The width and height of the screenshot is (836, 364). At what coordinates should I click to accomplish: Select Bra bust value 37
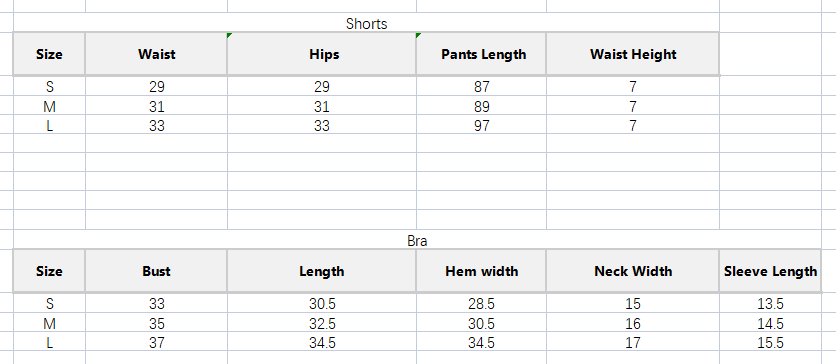click(156, 343)
